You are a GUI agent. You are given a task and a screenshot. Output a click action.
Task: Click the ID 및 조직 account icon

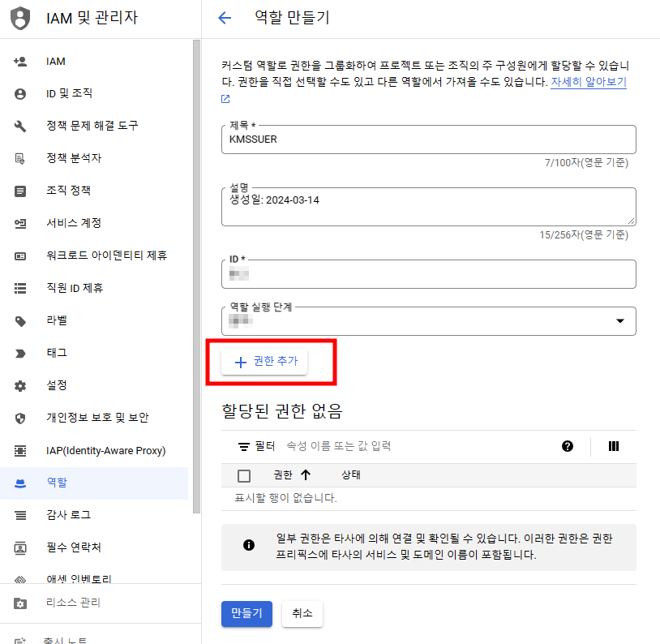[x=20, y=94]
